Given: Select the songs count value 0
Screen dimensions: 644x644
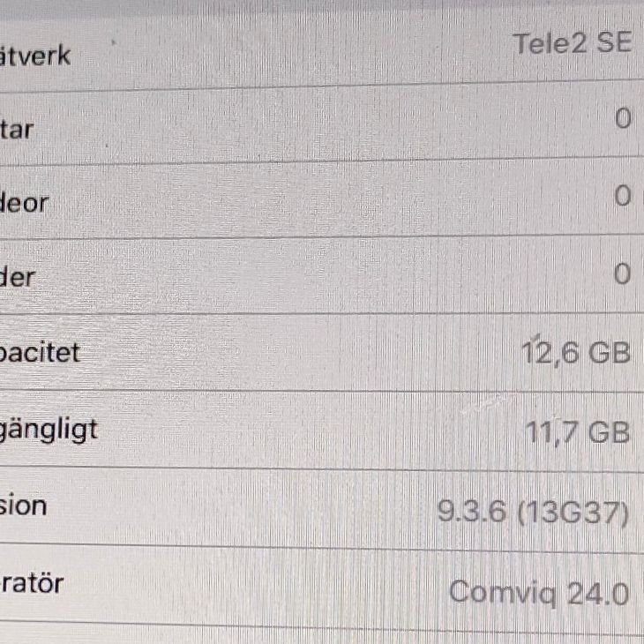Looking at the screenshot, I should [623, 119].
